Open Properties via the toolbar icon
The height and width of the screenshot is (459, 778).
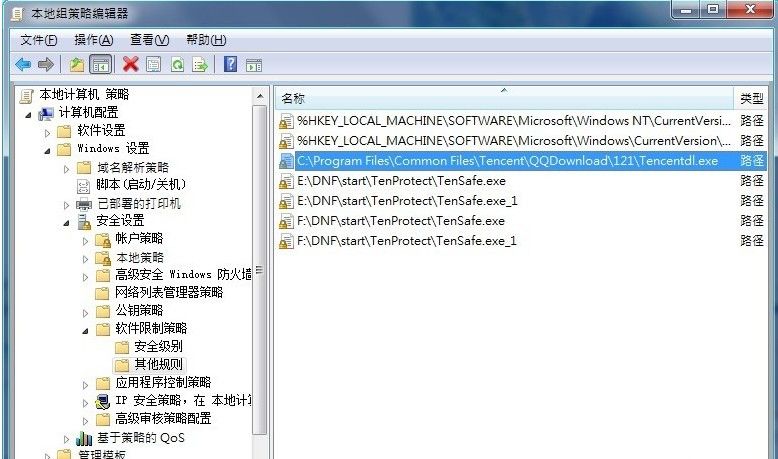[153, 65]
